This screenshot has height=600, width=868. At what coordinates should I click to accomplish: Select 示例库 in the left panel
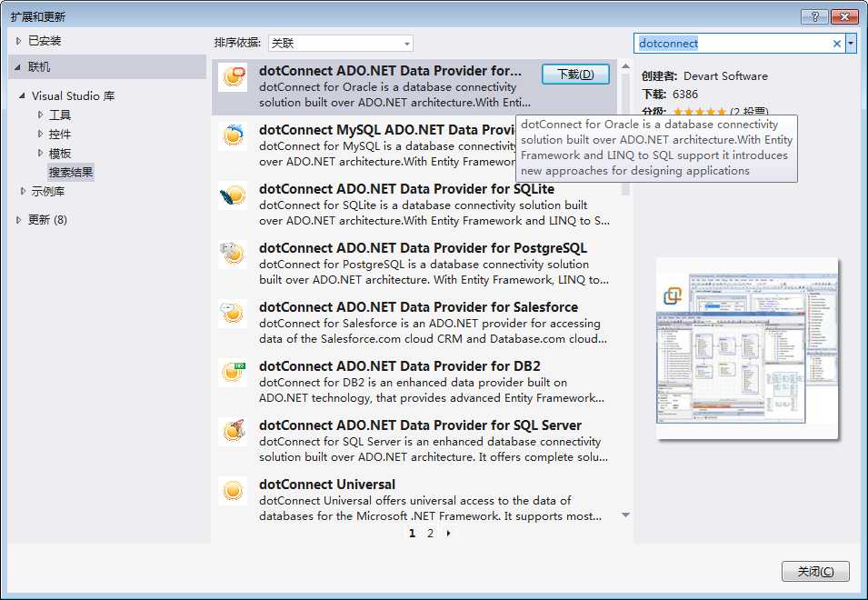point(47,191)
